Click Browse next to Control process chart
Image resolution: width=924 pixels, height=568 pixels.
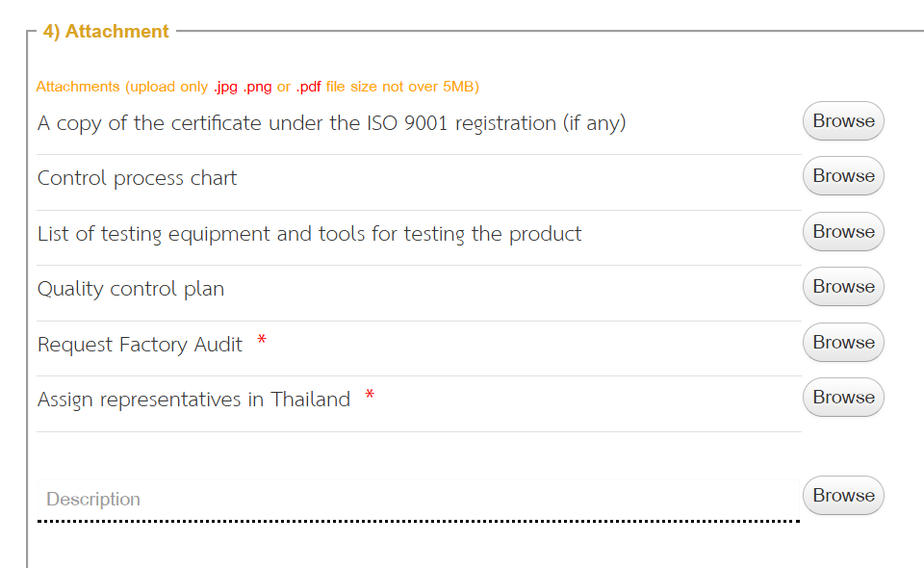click(843, 176)
